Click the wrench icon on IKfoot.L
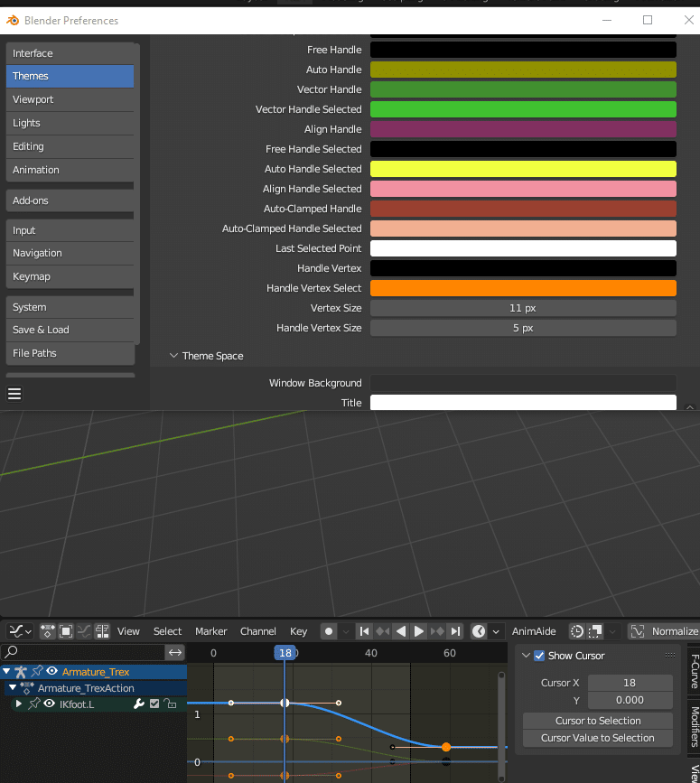 click(139, 704)
